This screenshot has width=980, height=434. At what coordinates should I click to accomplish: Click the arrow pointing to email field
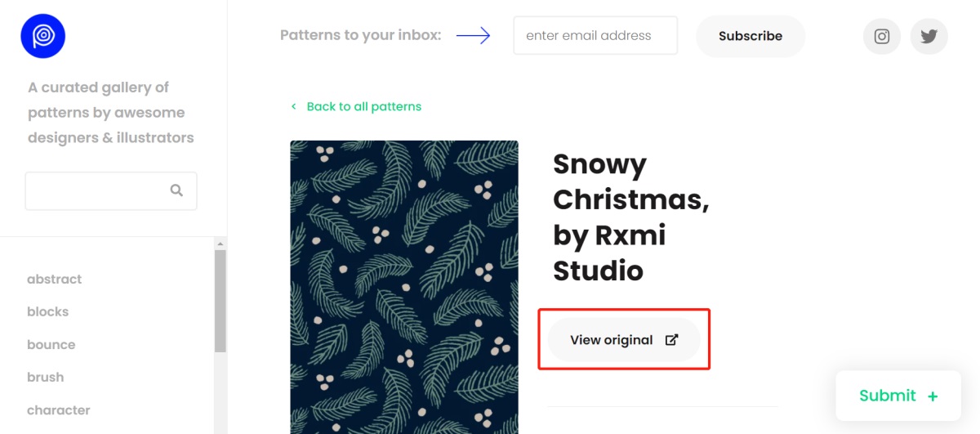[x=473, y=36]
